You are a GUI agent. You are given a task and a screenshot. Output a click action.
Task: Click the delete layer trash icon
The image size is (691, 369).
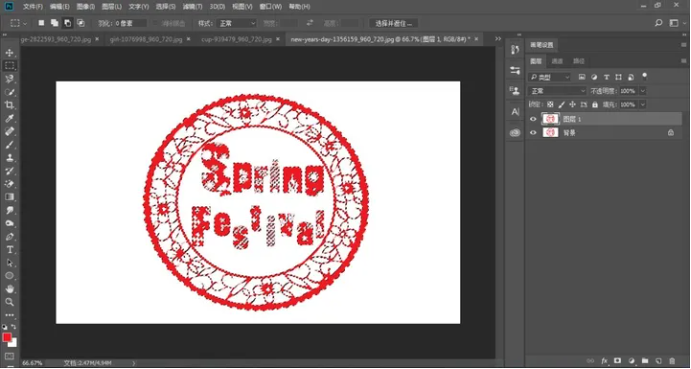coord(672,361)
